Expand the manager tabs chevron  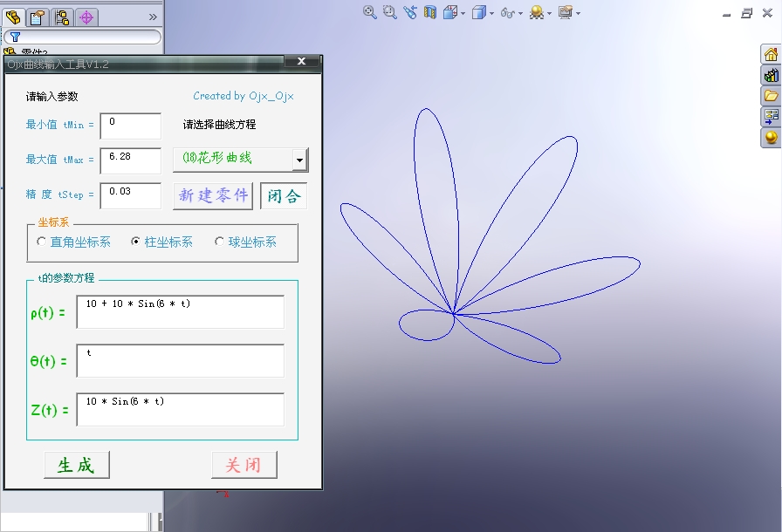[x=153, y=17]
